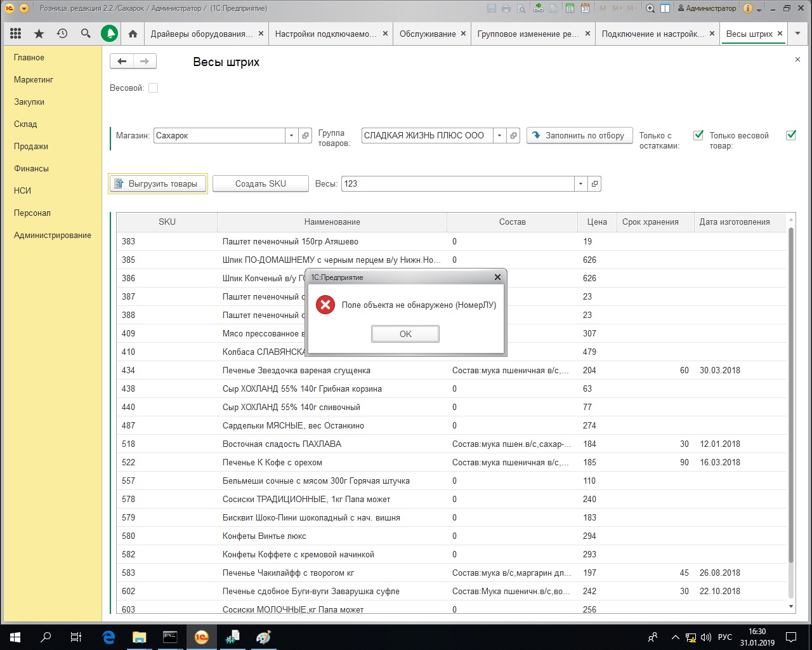Image resolution: width=812 pixels, height=650 pixels.
Task: Switch to Драйверы оборудования tab
Action: tap(201, 34)
